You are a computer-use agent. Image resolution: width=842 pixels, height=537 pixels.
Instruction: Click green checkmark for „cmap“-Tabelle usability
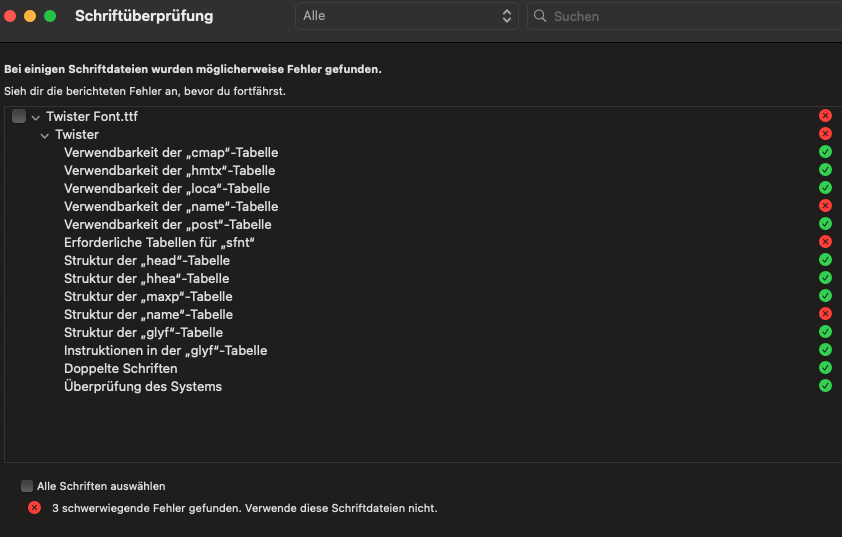click(x=825, y=152)
